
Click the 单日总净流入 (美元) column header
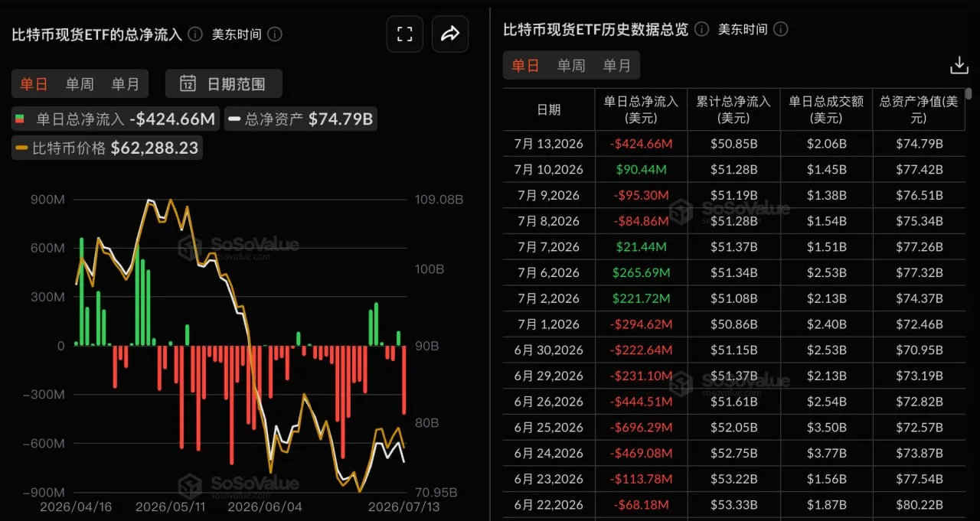pos(641,109)
